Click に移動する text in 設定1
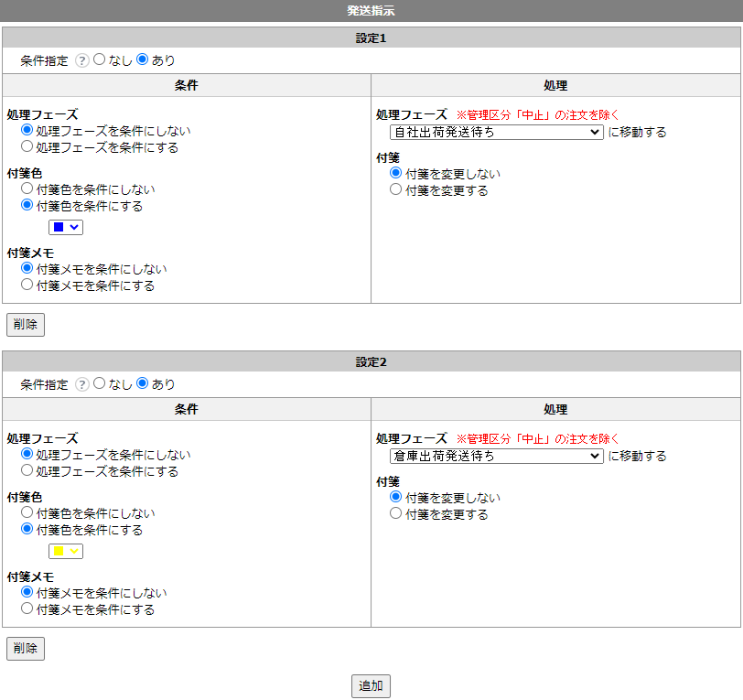Viewport: 743px width, 700px height. [638, 133]
